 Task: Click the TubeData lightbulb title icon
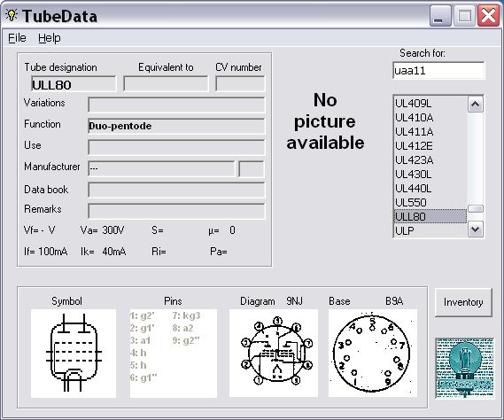[x=12, y=15]
